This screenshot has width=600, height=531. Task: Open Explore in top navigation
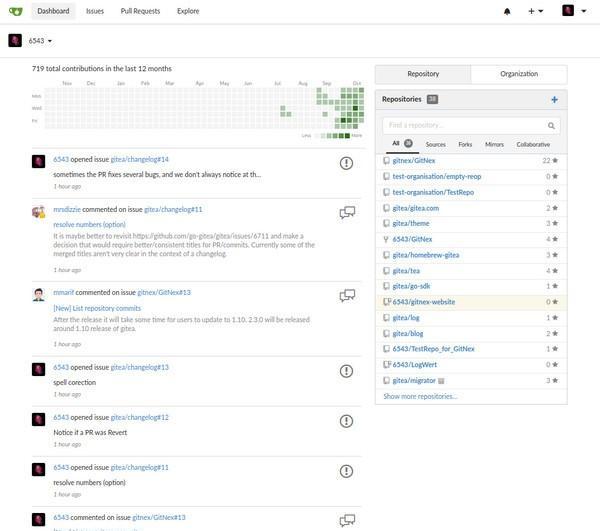point(188,11)
